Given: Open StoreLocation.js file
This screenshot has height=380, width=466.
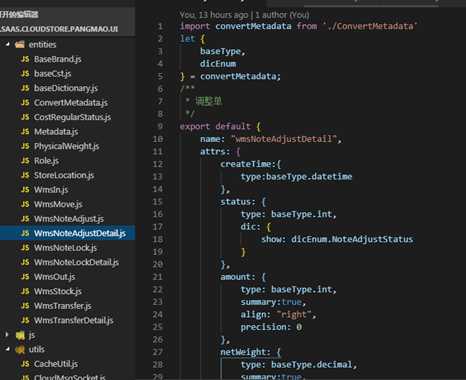Looking at the screenshot, I should click(x=64, y=175).
